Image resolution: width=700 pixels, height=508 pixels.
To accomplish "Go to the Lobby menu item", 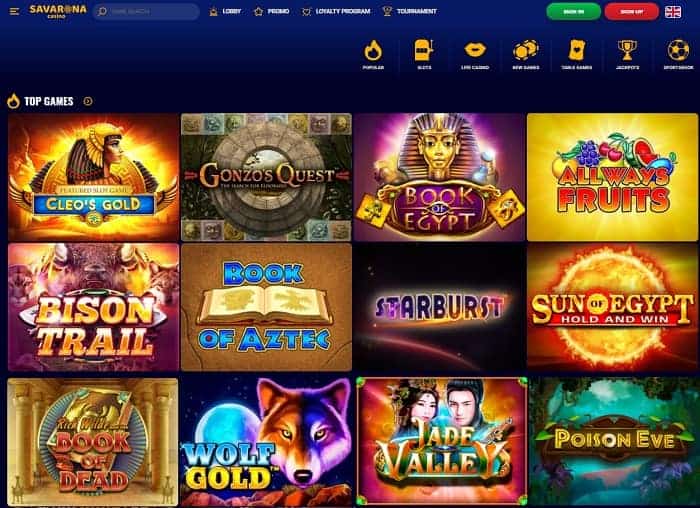I will [x=225, y=12].
